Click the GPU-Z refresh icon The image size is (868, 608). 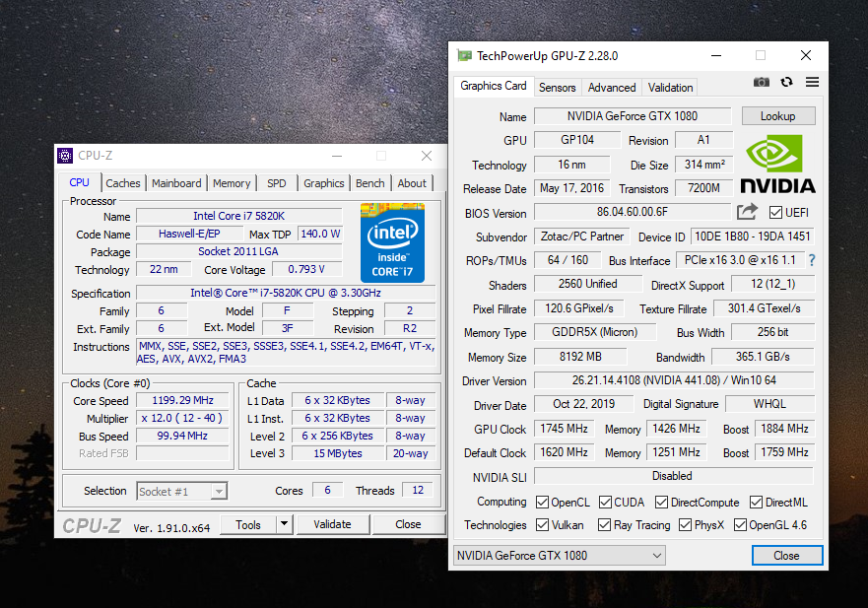pyautogui.click(x=786, y=82)
